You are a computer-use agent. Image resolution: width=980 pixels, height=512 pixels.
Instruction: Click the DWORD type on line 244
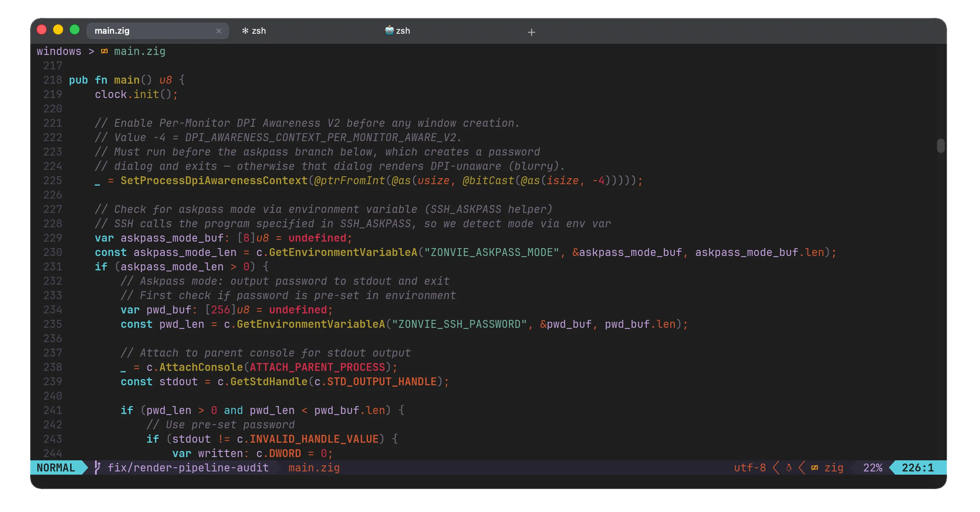(284, 453)
